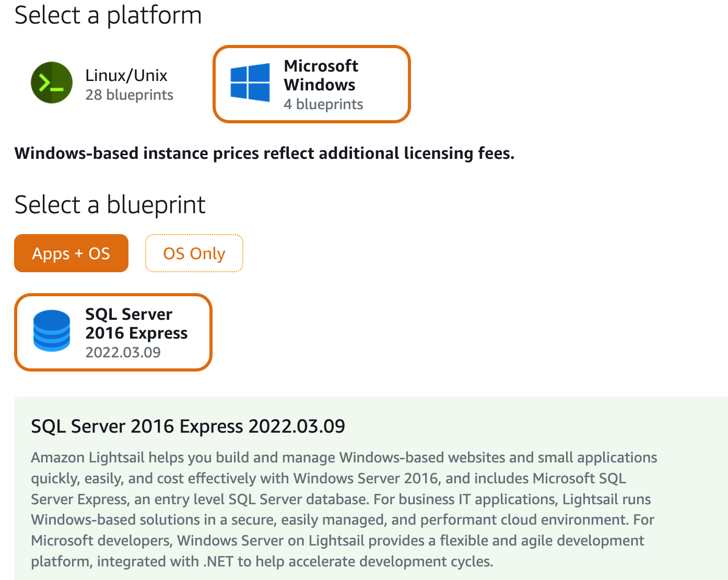Click the ".NET" mention in the description
Viewport: 728px width, 580px height.
[218, 562]
